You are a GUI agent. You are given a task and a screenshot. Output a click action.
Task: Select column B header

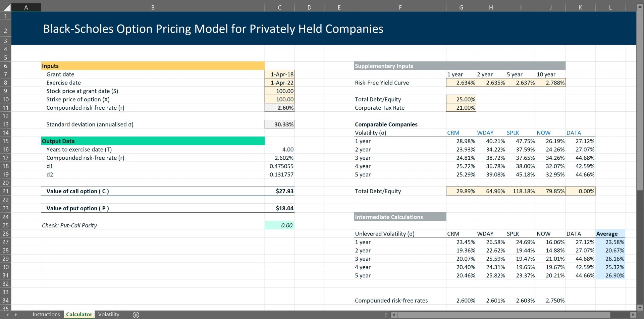point(153,7)
